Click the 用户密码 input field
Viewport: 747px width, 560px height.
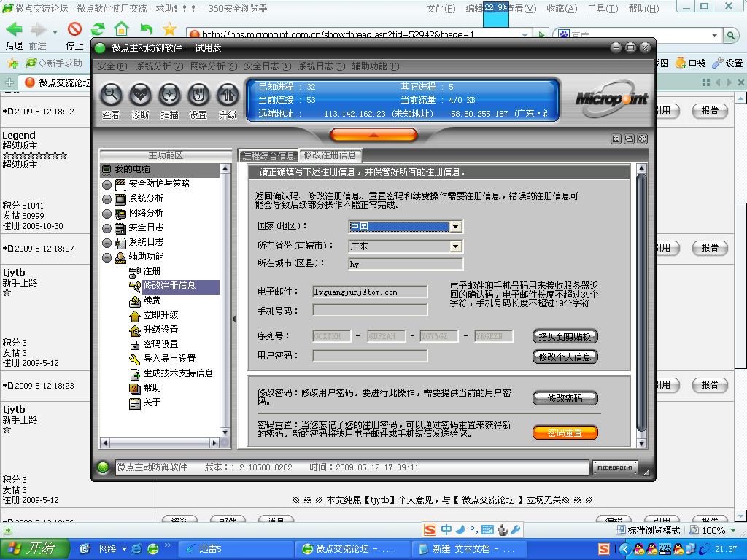[370, 356]
